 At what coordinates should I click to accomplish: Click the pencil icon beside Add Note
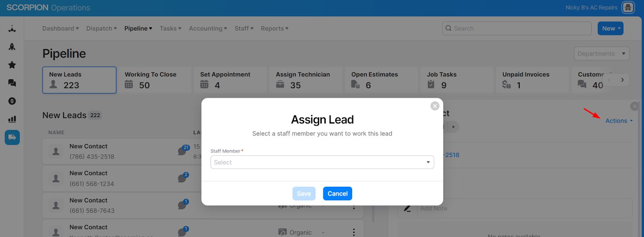407,208
